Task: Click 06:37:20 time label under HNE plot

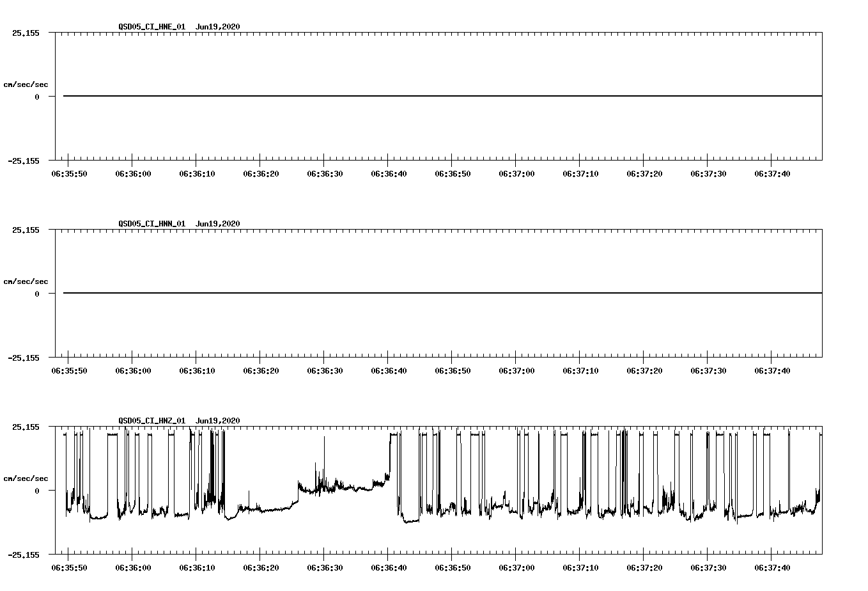Action: (x=644, y=174)
